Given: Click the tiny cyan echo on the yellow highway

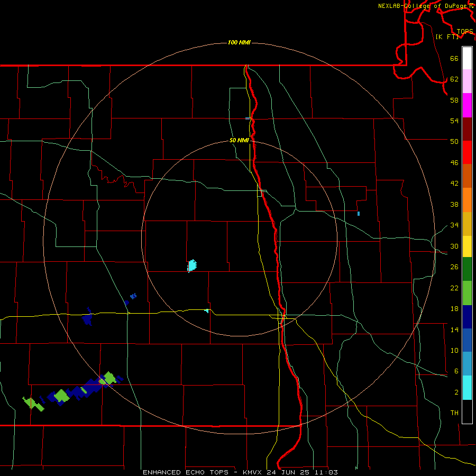Looking at the screenshot, I should (207, 310).
